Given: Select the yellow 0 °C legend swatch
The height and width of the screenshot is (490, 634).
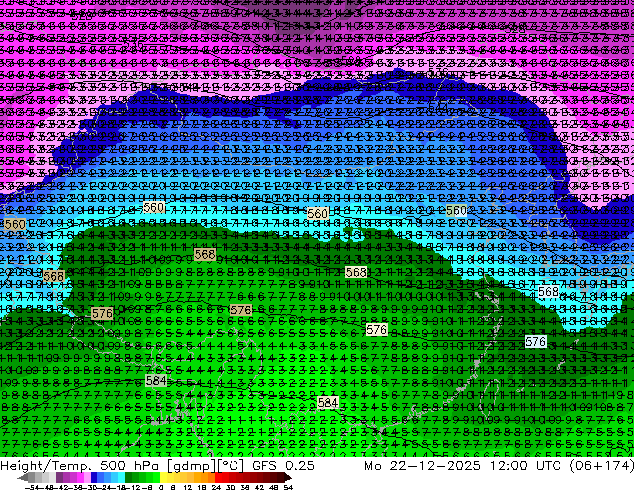Looking at the screenshot, I should click(164, 477).
